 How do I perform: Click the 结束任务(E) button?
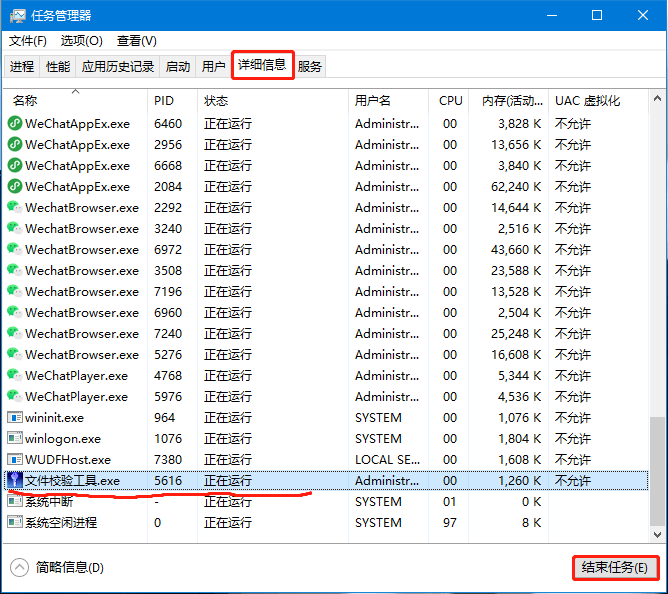(x=614, y=568)
